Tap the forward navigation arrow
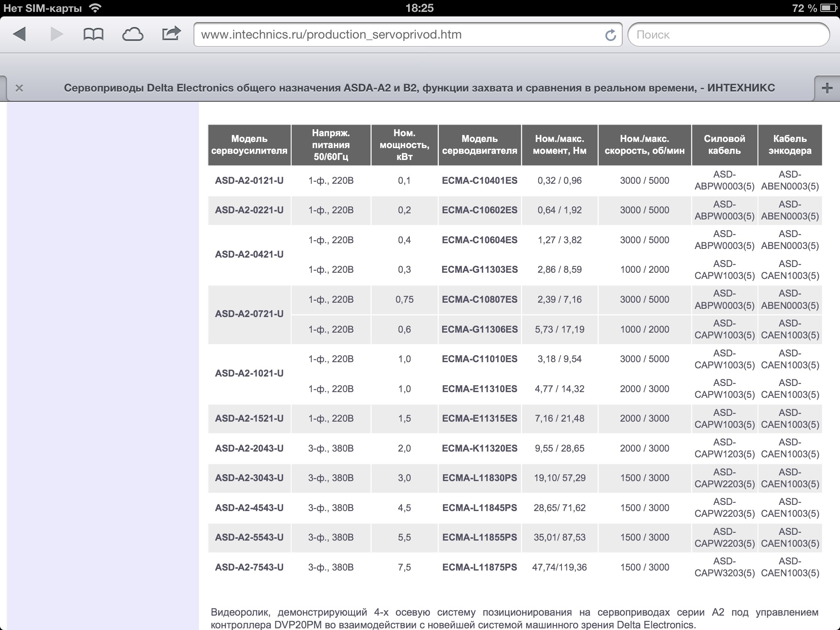The image size is (840, 630). pos(57,34)
